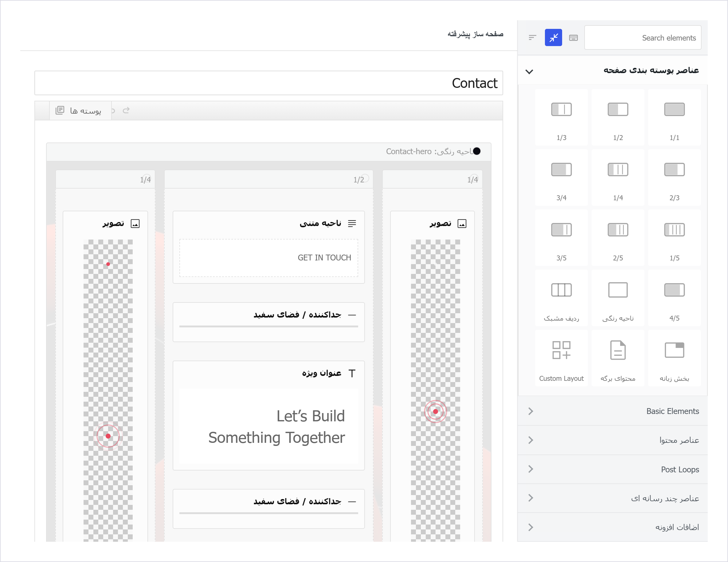Collapse the عناصر پوسته بندی صفحه section
728x562 pixels.
[x=612, y=70]
